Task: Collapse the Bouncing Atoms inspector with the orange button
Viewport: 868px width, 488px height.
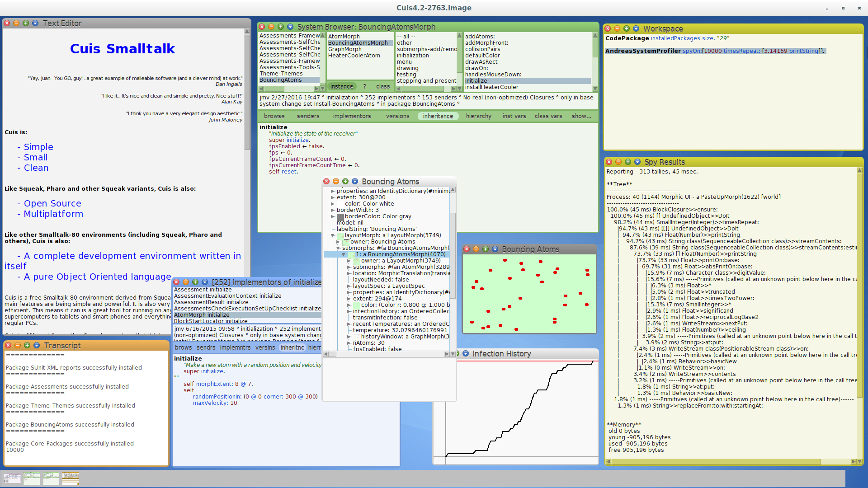Action: pyautogui.click(x=336, y=181)
